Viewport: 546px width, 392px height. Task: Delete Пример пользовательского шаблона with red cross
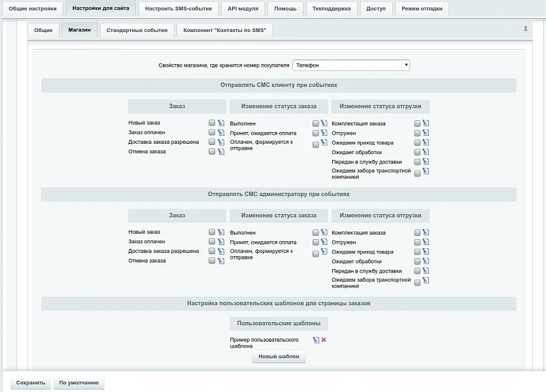tap(324, 340)
